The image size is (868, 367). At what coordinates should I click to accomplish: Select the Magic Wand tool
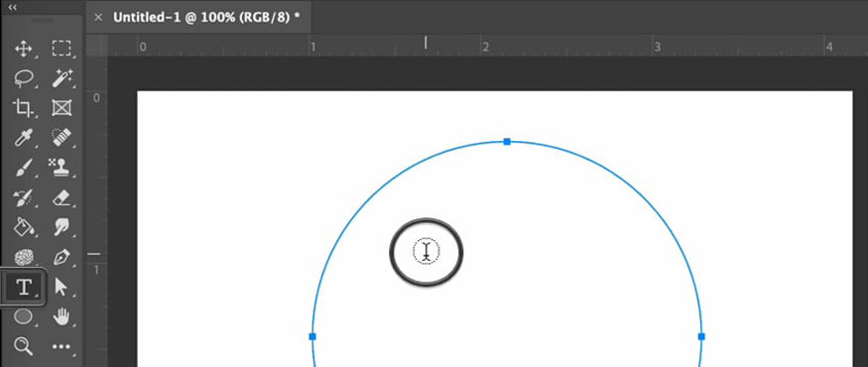(x=61, y=78)
